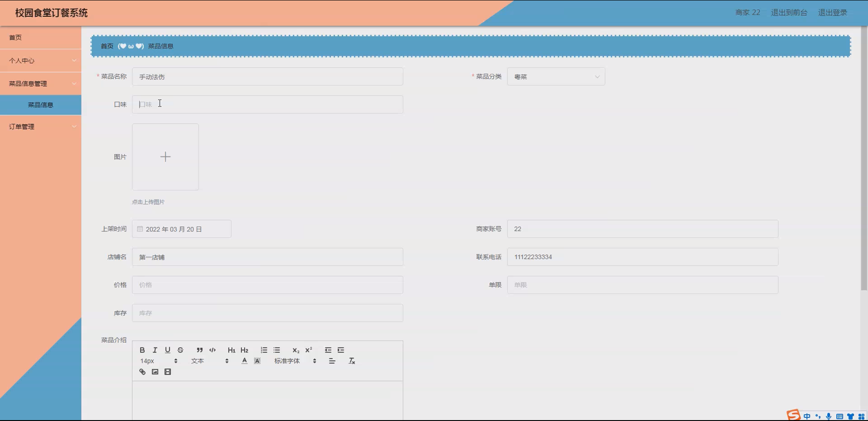868x421 pixels.
Task: Click the image upload plus box
Action: click(x=166, y=157)
